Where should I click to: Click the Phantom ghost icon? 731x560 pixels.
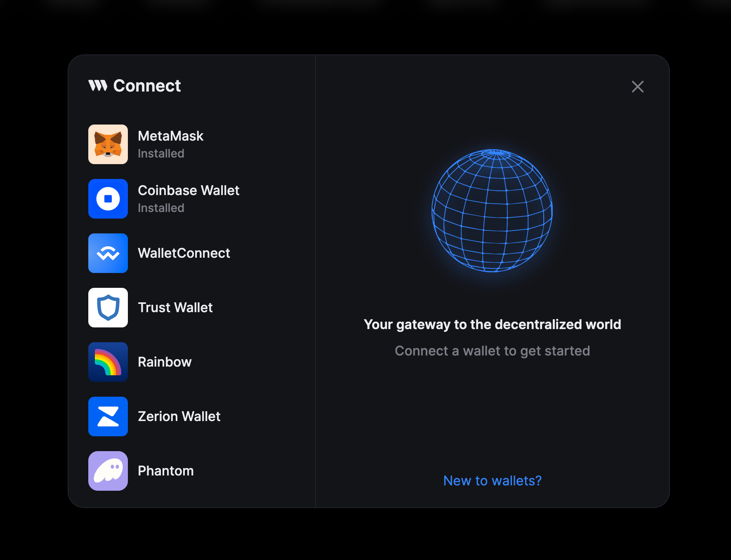point(108,471)
